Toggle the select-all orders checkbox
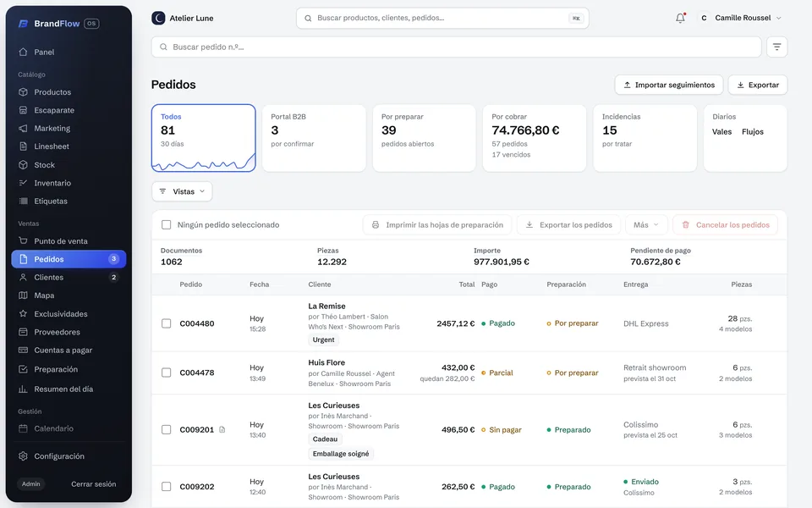 (167, 224)
